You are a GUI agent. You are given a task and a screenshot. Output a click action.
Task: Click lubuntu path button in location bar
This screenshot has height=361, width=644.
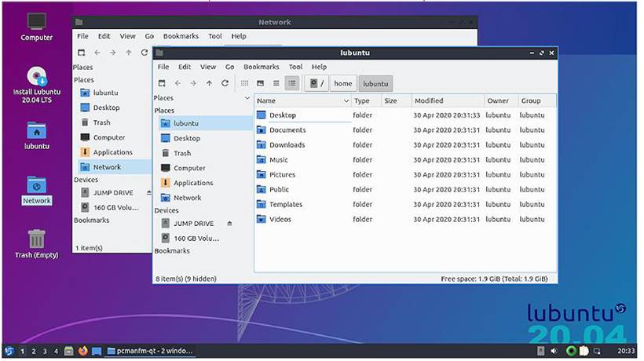(x=375, y=83)
